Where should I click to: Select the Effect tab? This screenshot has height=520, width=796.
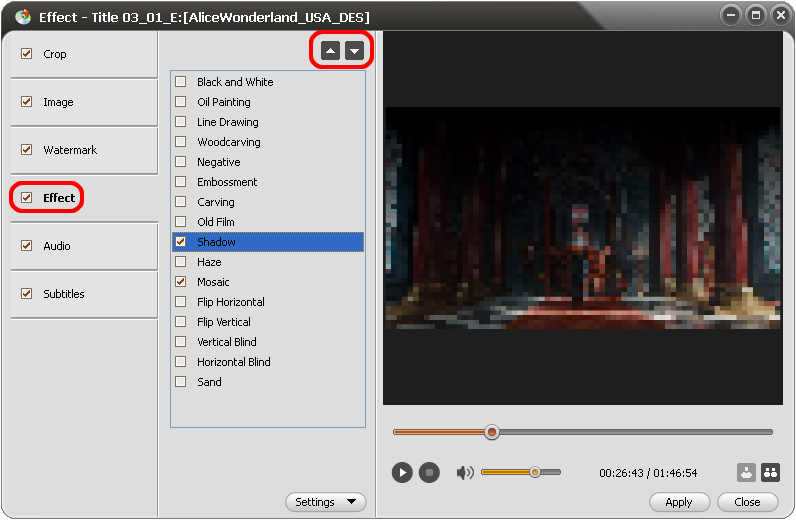pos(84,198)
